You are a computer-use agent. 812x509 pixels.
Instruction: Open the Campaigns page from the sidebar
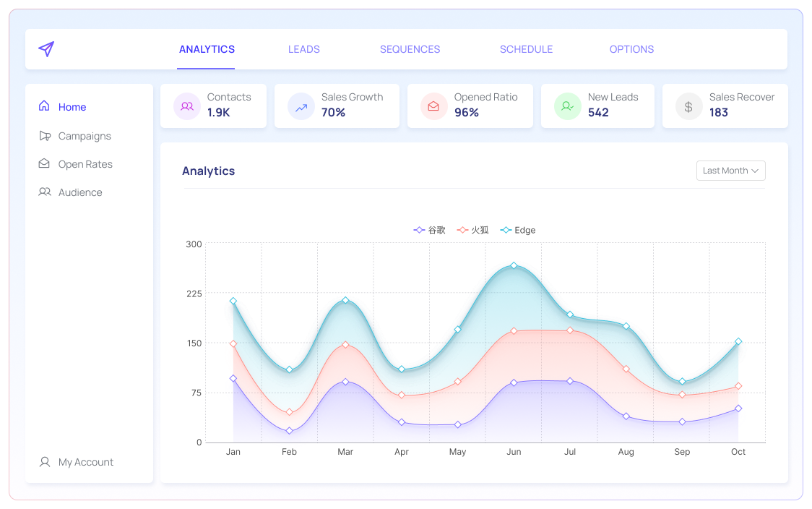(x=85, y=136)
